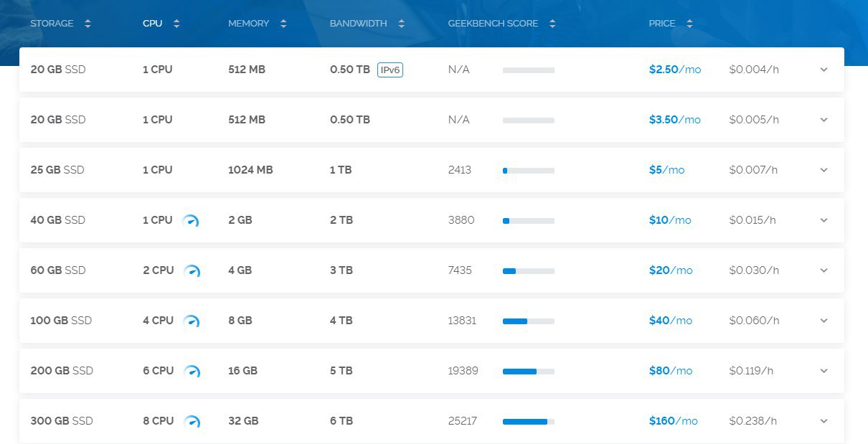
Task: Click the Geekbench bar for score 13831
Action: point(528,321)
